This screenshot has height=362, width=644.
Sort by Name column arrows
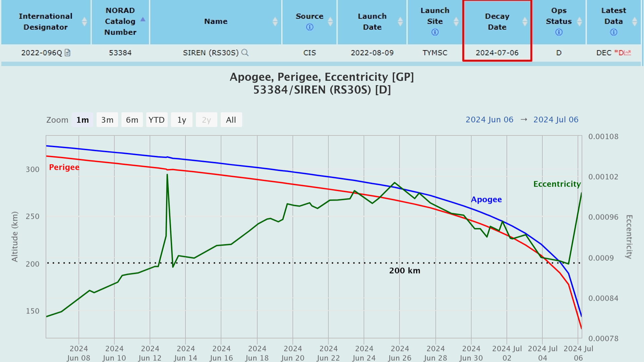(275, 22)
